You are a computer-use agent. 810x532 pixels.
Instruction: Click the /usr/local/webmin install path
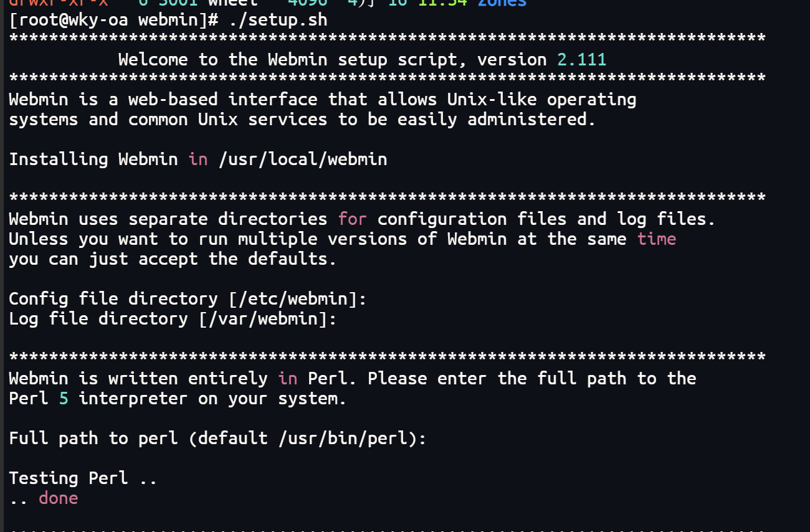point(303,159)
